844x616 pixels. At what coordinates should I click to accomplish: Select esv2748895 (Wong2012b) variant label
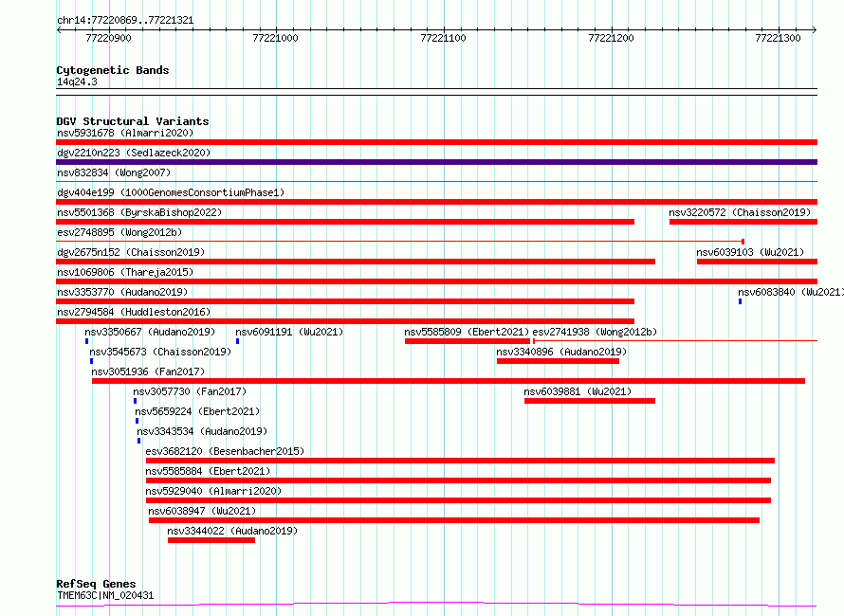119,232
